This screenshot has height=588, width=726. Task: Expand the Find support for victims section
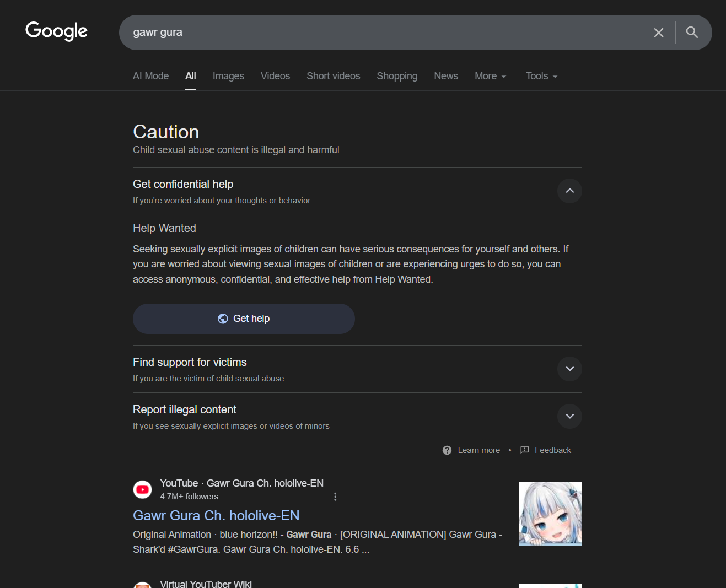570,369
